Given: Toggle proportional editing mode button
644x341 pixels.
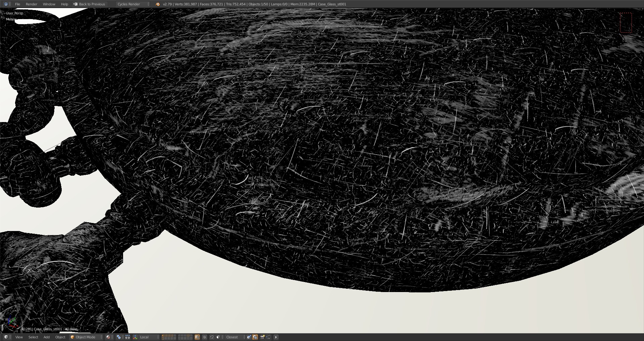Looking at the screenshot, I should click(205, 337).
